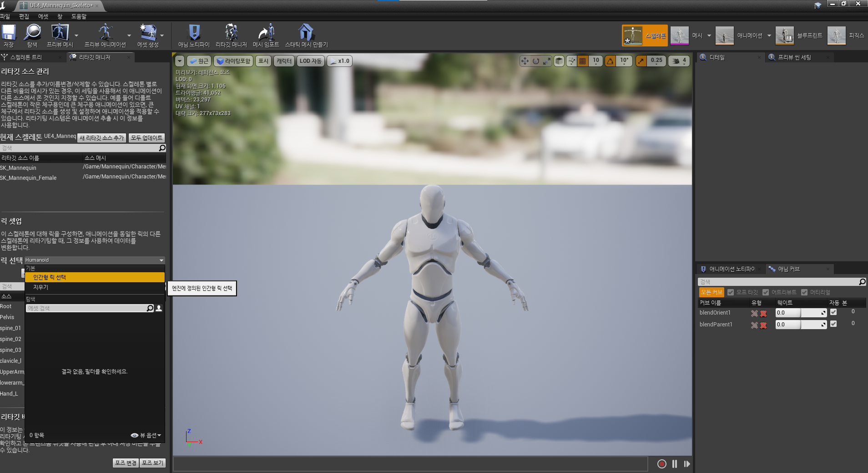Viewport: 868px width, 473px height.
Task: Open the x1.0 playback speed dropdown
Action: point(339,61)
